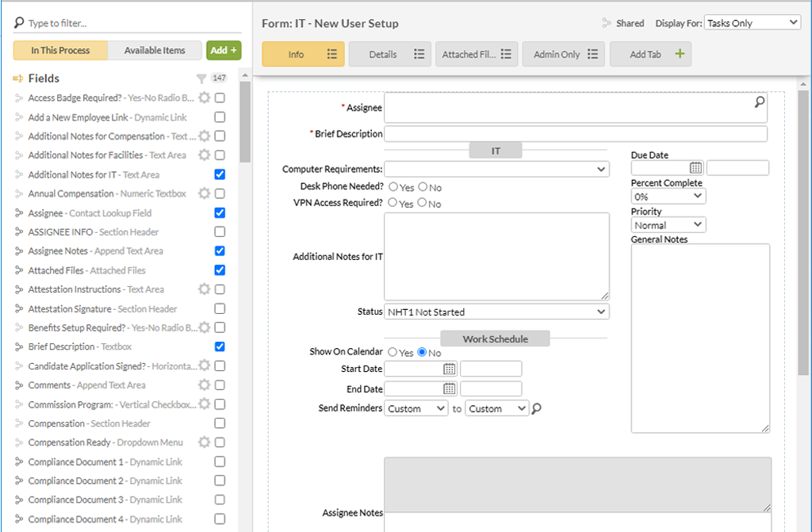Uncheck the Attached Files field
Screen dimensions: 812x532
[x=220, y=270]
